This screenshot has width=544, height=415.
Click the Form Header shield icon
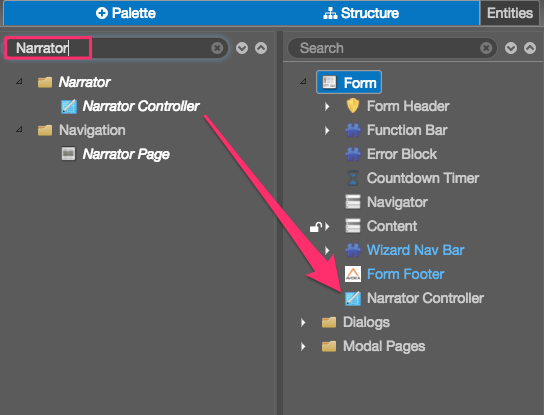(353, 106)
